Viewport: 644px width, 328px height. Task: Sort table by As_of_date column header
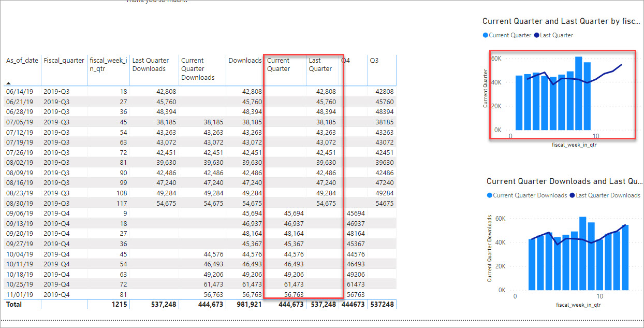[x=22, y=61]
